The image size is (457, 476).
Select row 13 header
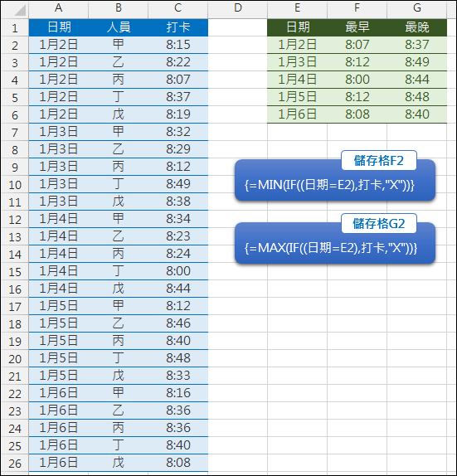point(15,237)
